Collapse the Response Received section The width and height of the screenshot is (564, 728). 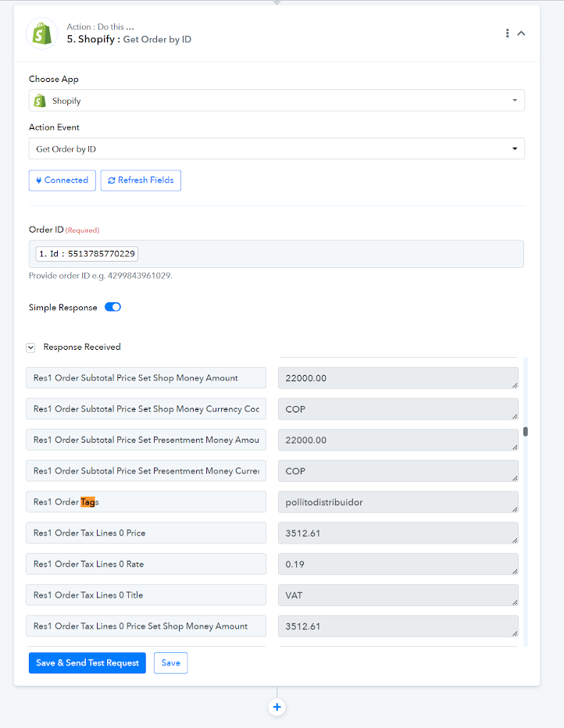tap(30, 348)
